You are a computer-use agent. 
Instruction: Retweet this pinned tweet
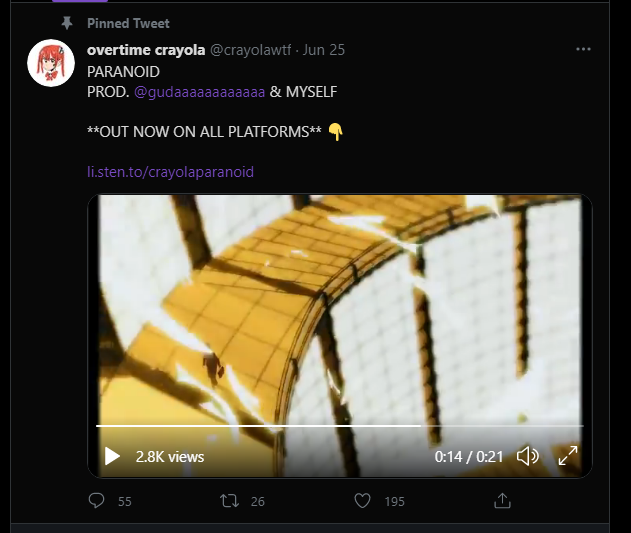pos(229,500)
